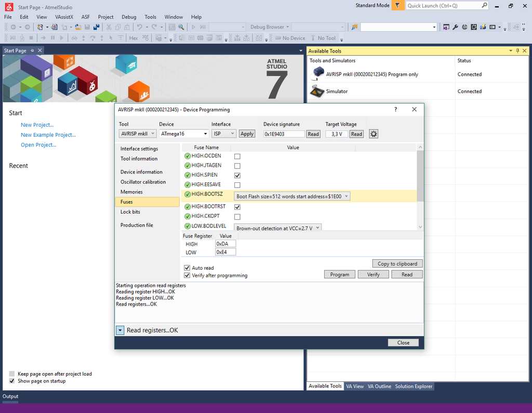This screenshot has height=413, width=532.
Task: Click the Open File folder toolbar icon
Action: pos(78,27)
